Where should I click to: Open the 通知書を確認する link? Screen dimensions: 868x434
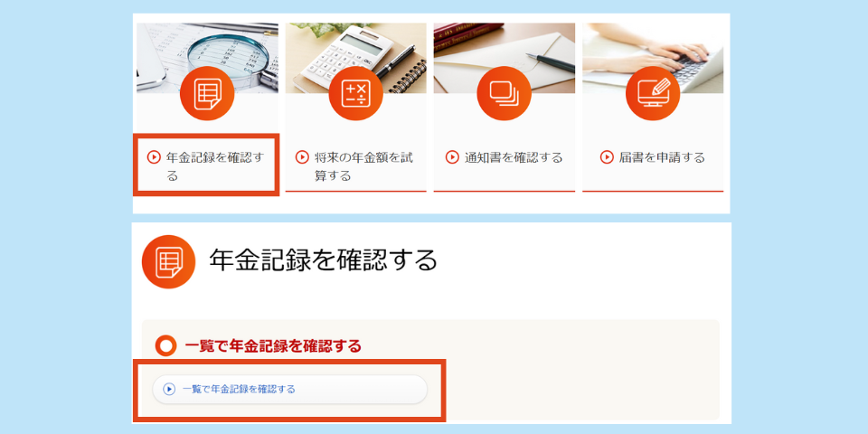[x=504, y=157]
